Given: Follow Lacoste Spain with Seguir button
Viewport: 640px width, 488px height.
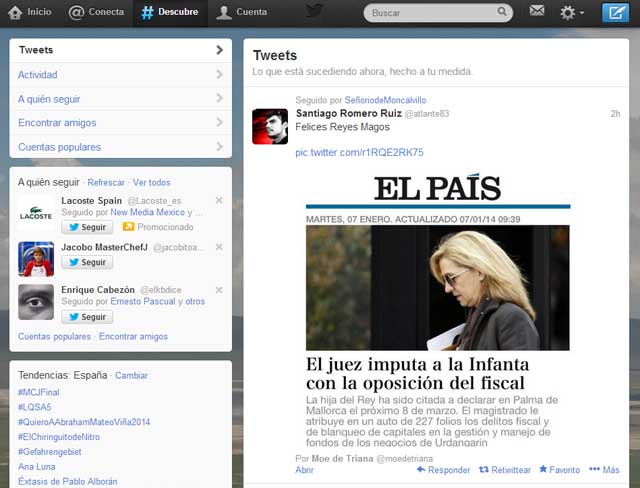Looking at the screenshot, I should (x=87, y=227).
